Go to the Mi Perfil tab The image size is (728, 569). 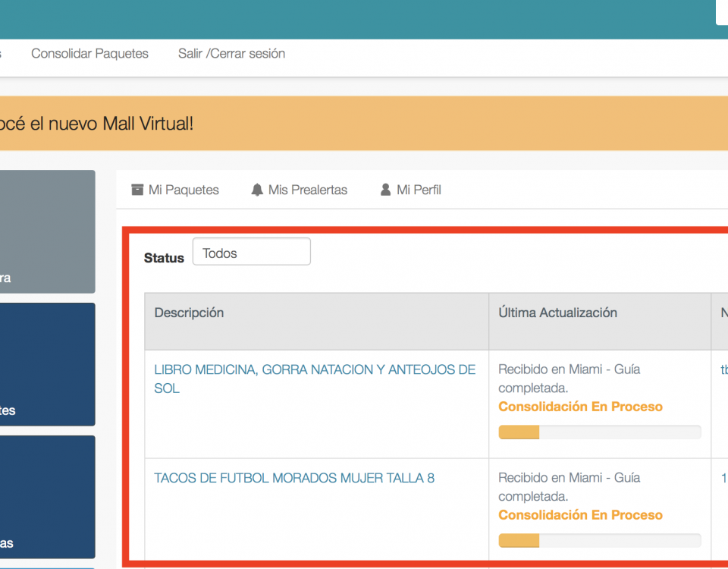point(410,190)
